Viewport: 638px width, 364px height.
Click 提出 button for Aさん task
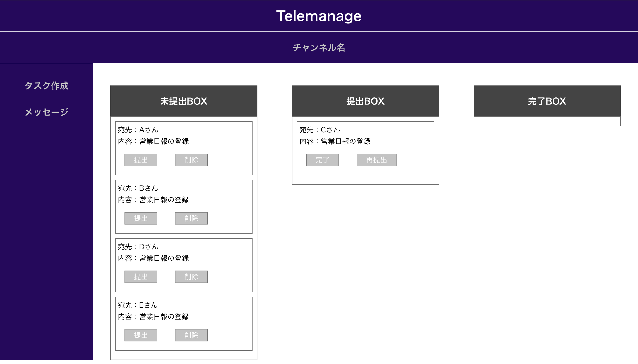[x=141, y=160]
